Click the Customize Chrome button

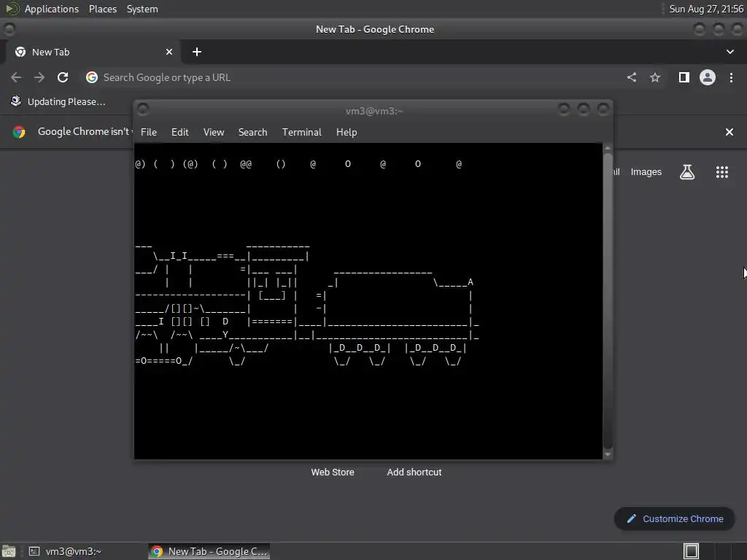pos(675,518)
